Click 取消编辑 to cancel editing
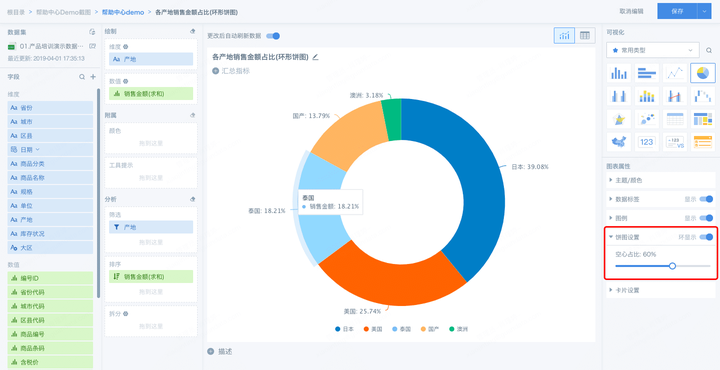Viewport: 720px width, 370px height. [x=631, y=11]
